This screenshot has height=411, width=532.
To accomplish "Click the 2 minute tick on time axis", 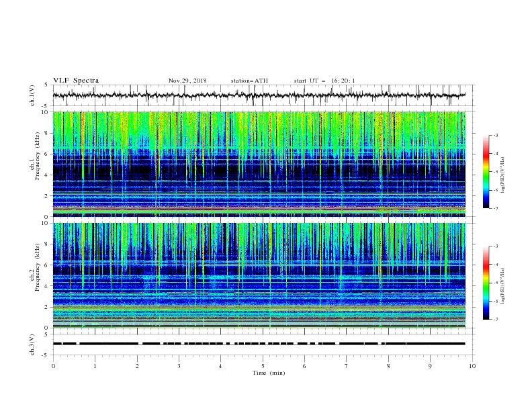I will (137, 366).
